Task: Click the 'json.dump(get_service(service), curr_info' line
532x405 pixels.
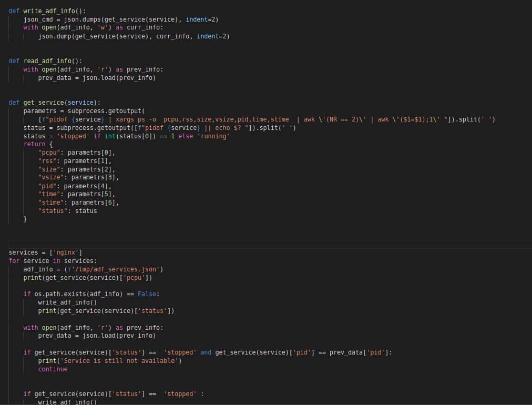Action: 134,36
